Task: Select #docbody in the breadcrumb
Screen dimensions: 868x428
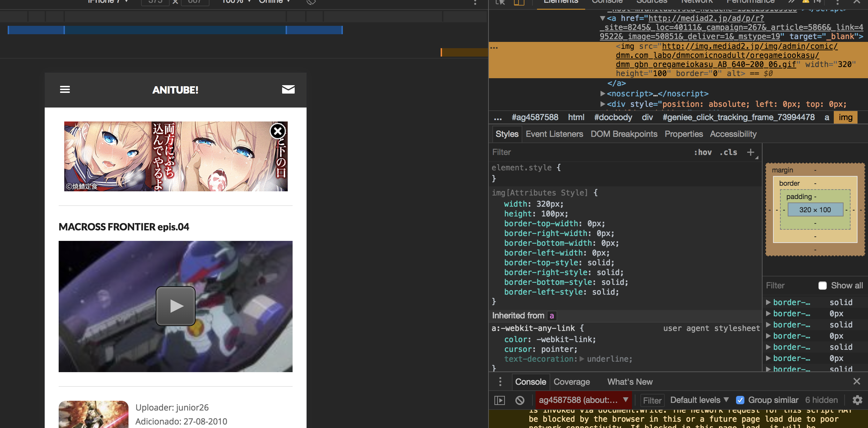Action: click(613, 117)
